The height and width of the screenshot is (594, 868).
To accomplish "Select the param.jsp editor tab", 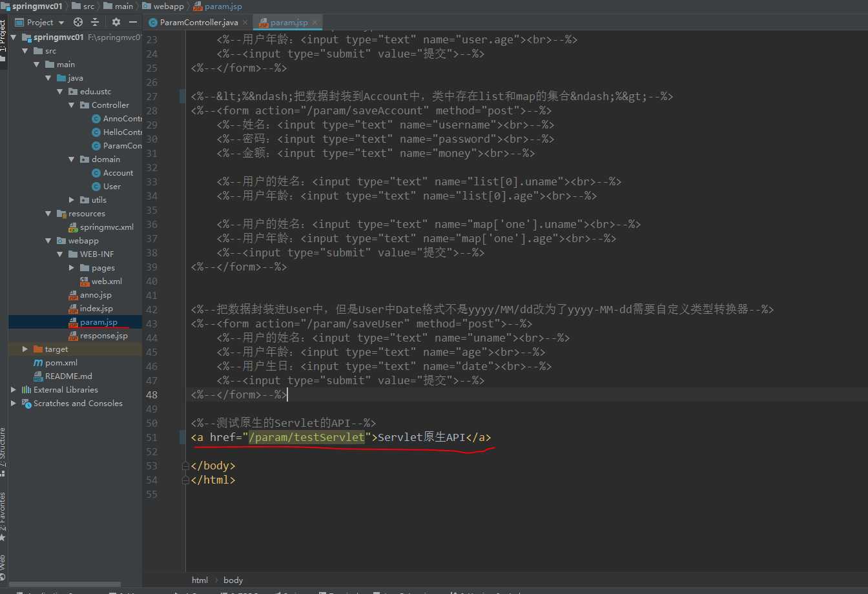I will point(289,23).
